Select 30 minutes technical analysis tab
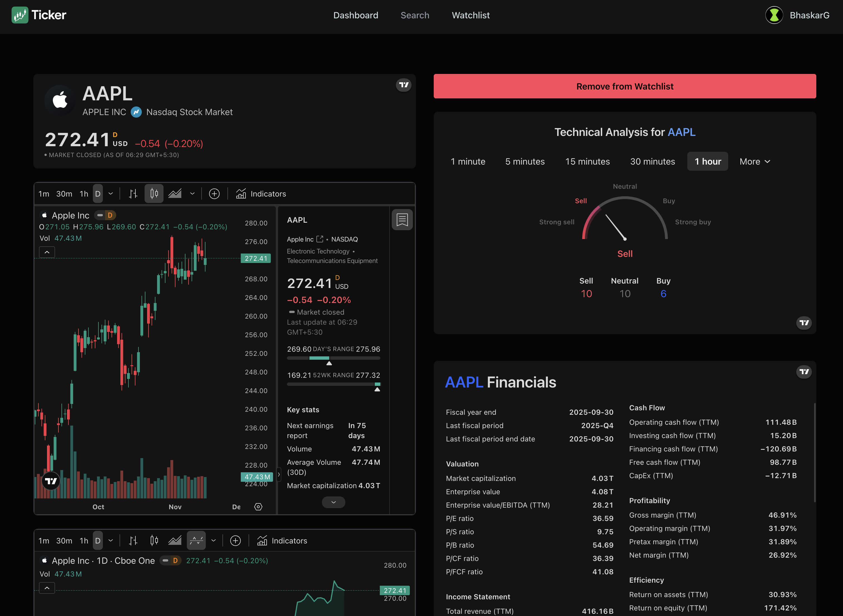The height and width of the screenshot is (616, 843). tap(653, 162)
